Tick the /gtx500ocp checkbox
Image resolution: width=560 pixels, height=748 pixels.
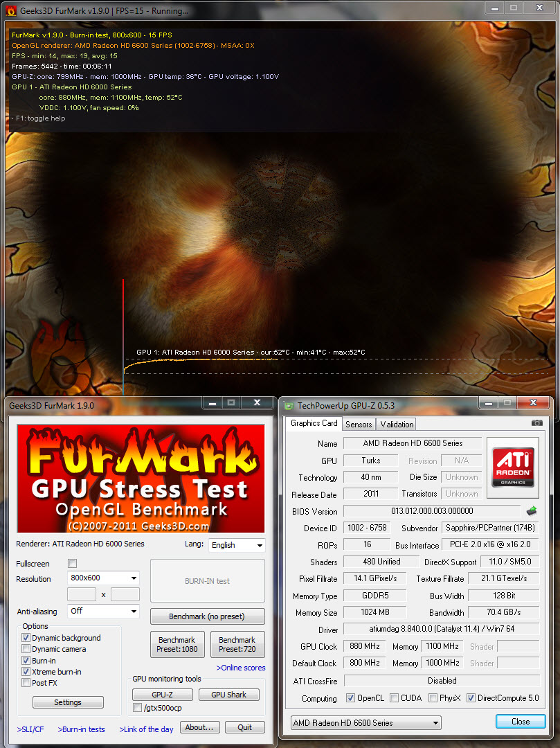click(x=137, y=708)
